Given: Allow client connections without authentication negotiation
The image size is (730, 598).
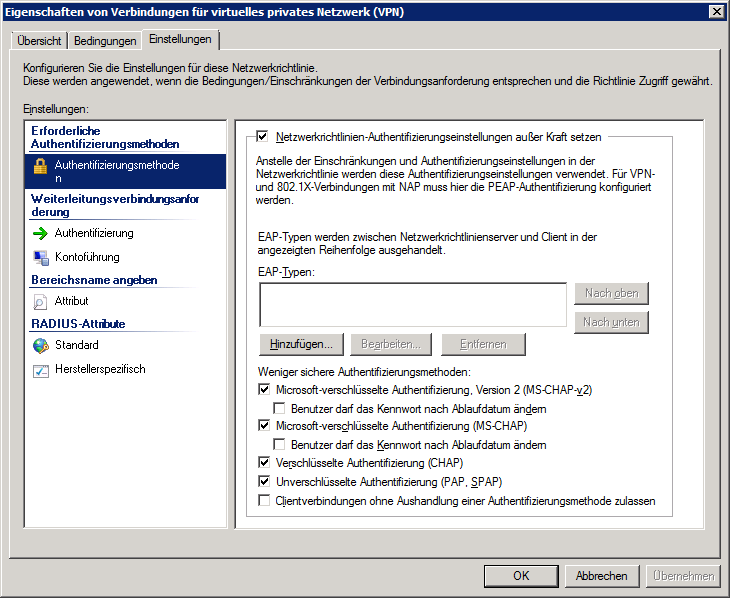Looking at the screenshot, I should point(264,500).
